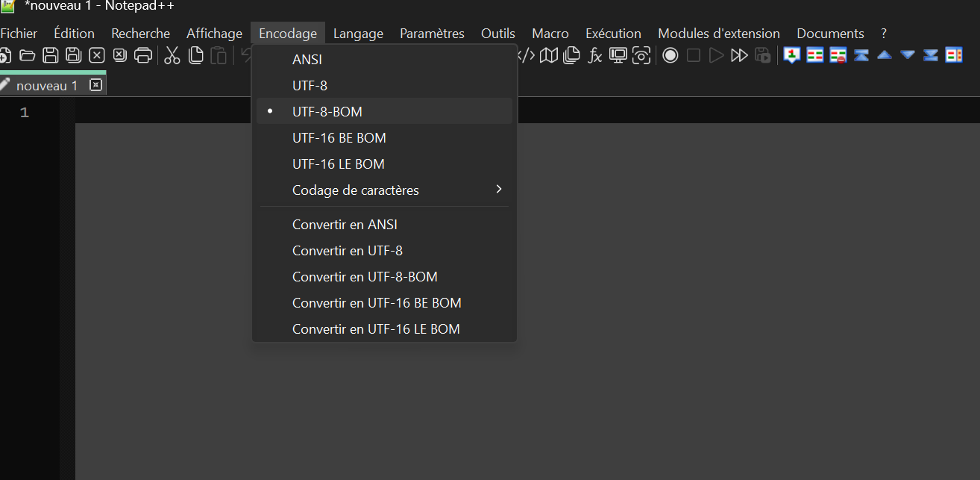Click Compare plugin Set as First icon
This screenshot has height=480, width=980.
point(791,55)
